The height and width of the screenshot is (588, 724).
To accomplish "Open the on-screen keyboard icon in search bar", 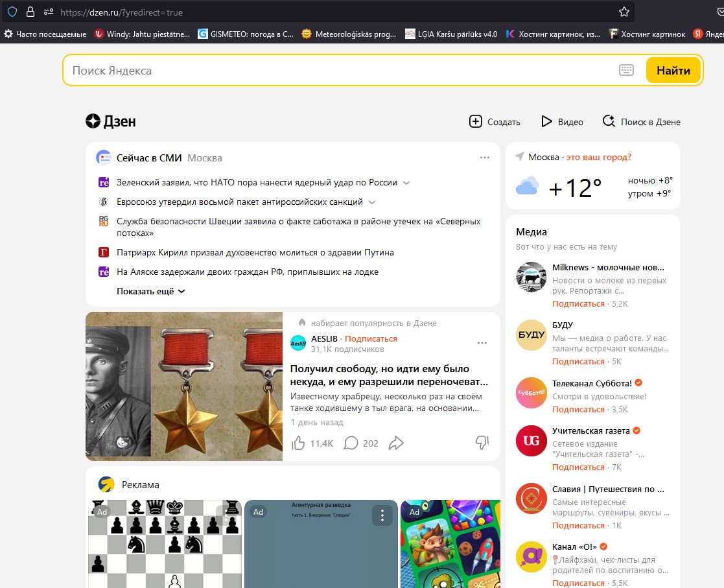I will coord(626,70).
